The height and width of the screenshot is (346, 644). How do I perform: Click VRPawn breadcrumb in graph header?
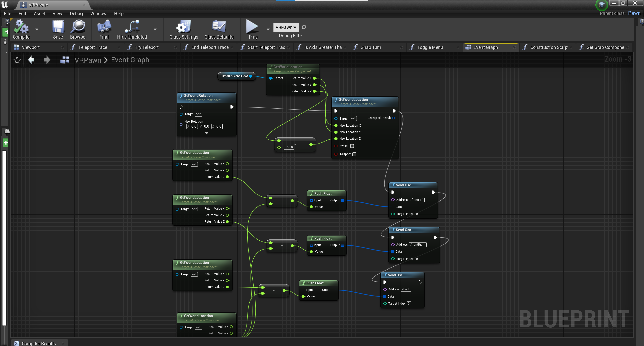[x=88, y=60]
